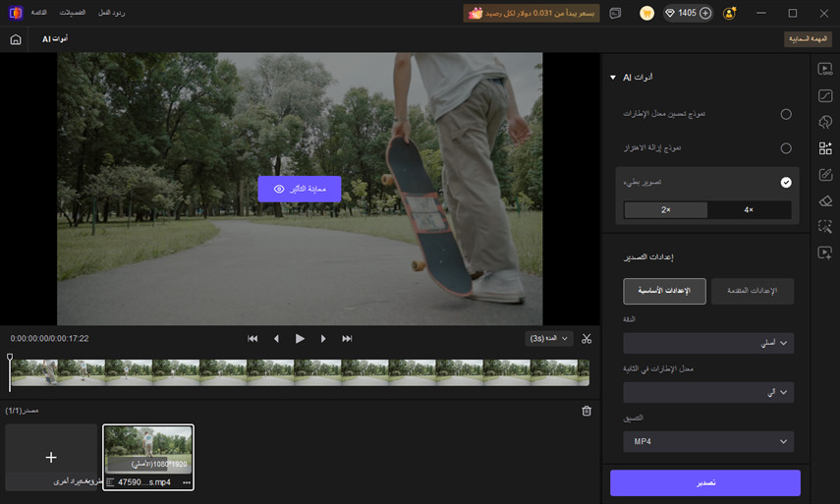The height and width of the screenshot is (504, 840).
Task: Open the resolution dropdown showing أصلي
Action: 708,343
